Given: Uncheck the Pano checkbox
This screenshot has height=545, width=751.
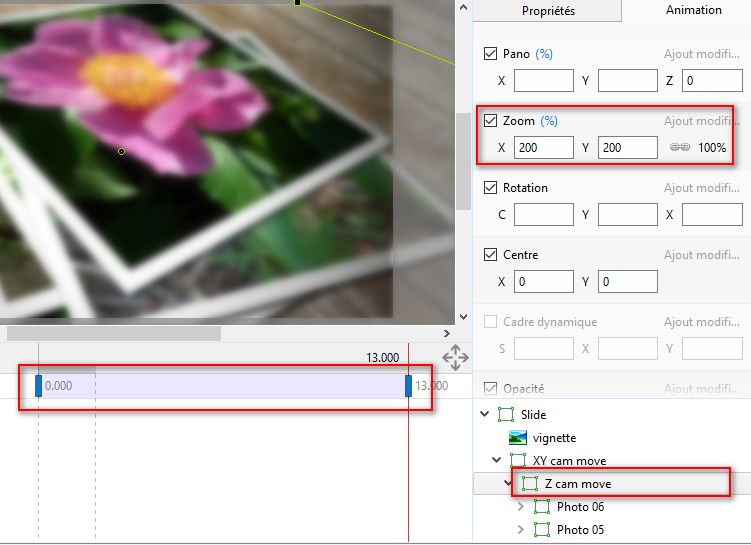Looking at the screenshot, I should pos(490,53).
